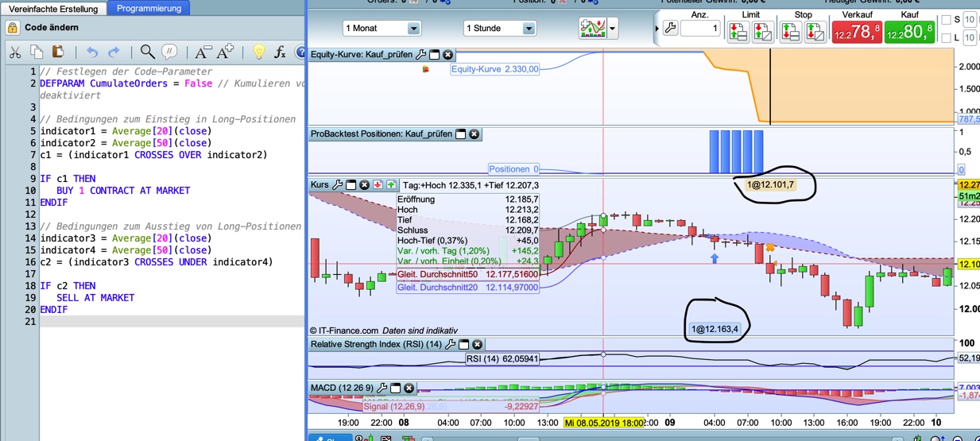Screen dimensions: 980x441
Task: Enable the S checkbox
Action: tap(946, 20)
